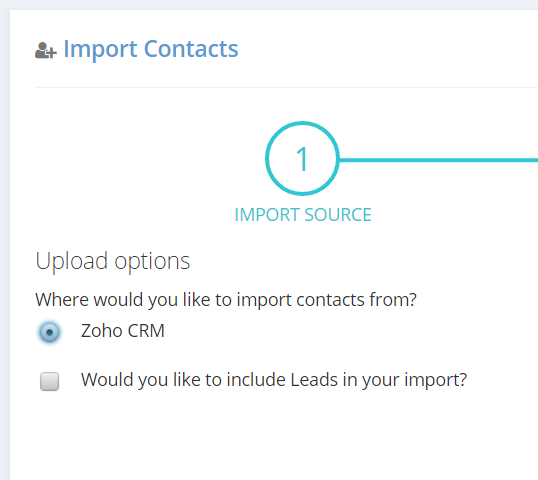Click the IMPORT SOURCE step label
Viewport: 538px width, 480px height.
pyautogui.click(x=303, y=215)
